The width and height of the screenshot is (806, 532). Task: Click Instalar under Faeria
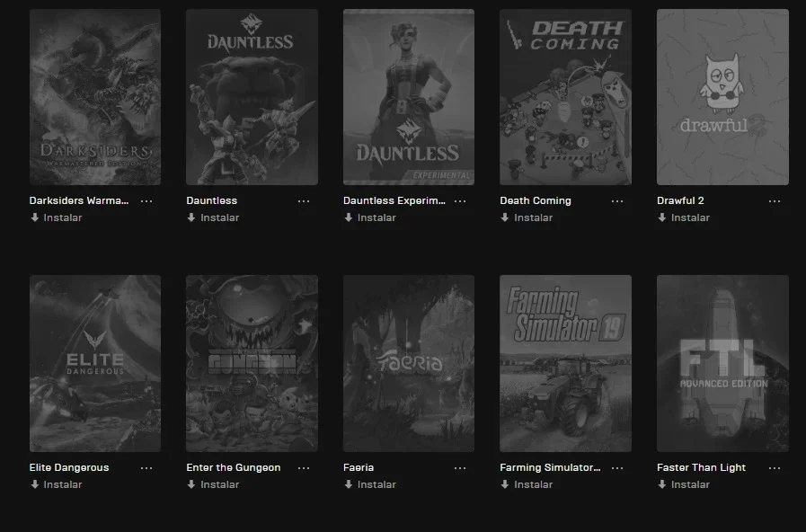[x=370, y=484]
